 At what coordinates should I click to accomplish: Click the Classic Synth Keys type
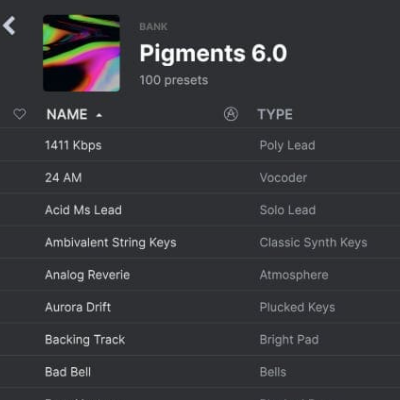click(313, 243)
